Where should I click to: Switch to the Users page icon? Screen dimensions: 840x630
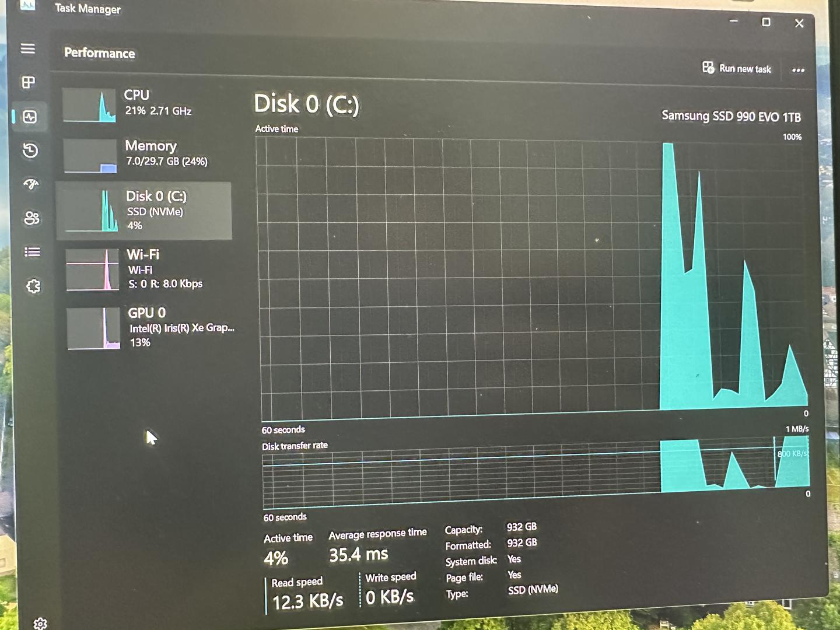32,218
